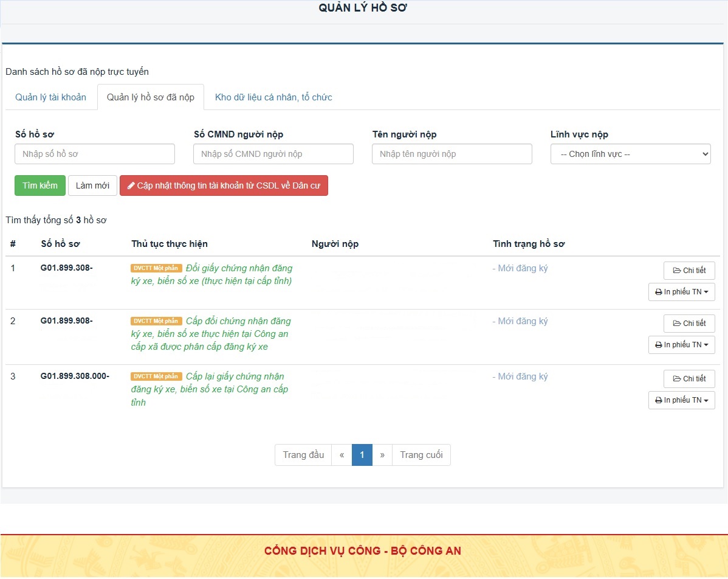Jump to Trang cuối pagination button
This screenshot has height=579, width=728.
tap(421, 455)
